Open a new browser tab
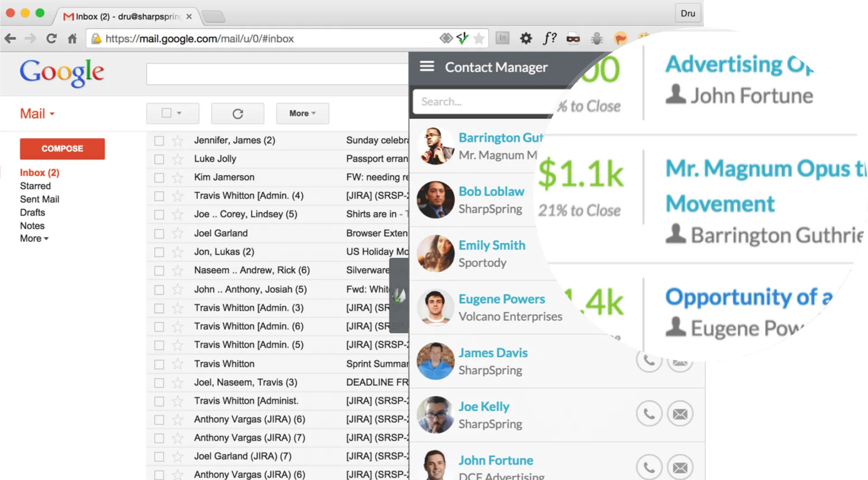The image size is (868, 480). (213, 17)
